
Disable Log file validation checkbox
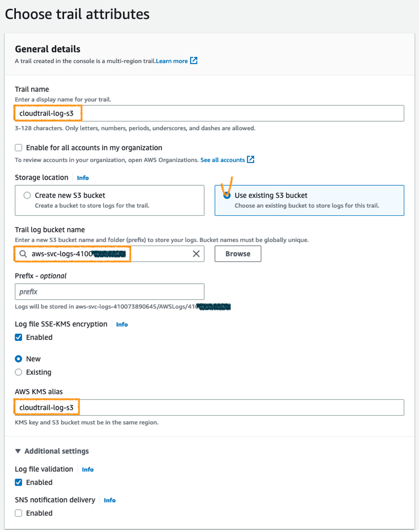tap(18, 482)
